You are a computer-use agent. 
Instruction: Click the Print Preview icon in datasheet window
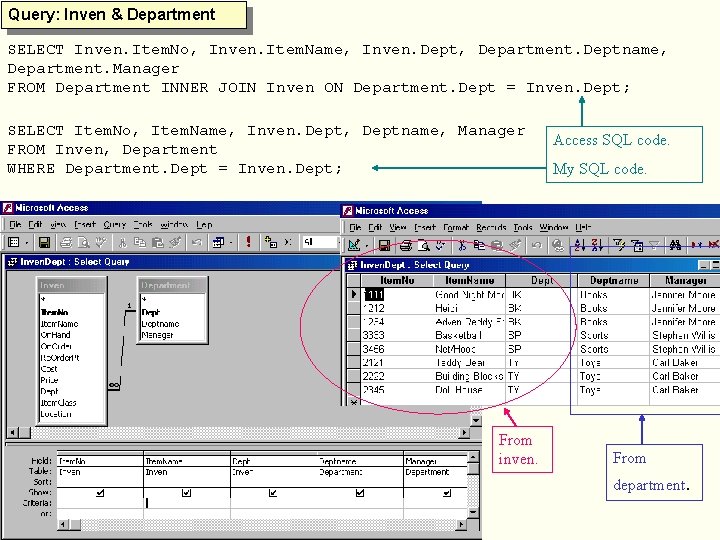(x=423, y=245)
